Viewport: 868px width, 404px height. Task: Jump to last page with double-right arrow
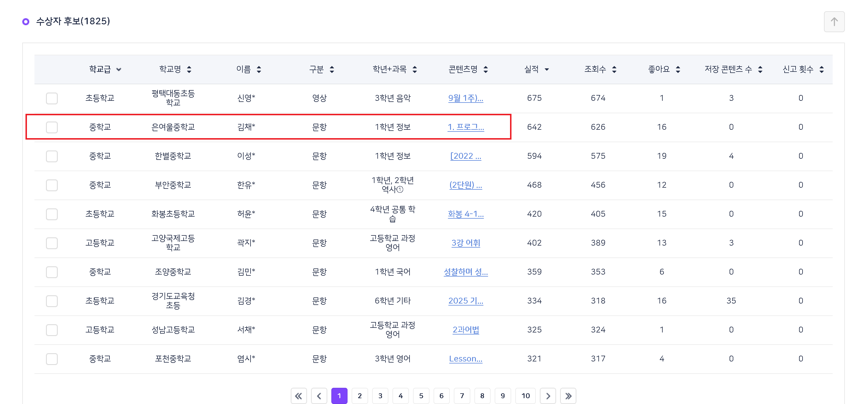568,396
